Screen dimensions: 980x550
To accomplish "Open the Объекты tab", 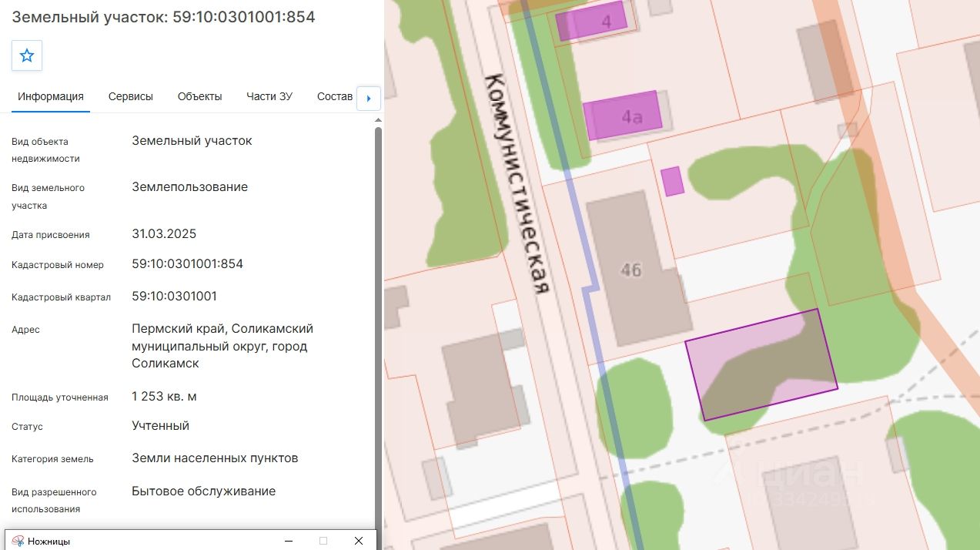I will (200, 97).
